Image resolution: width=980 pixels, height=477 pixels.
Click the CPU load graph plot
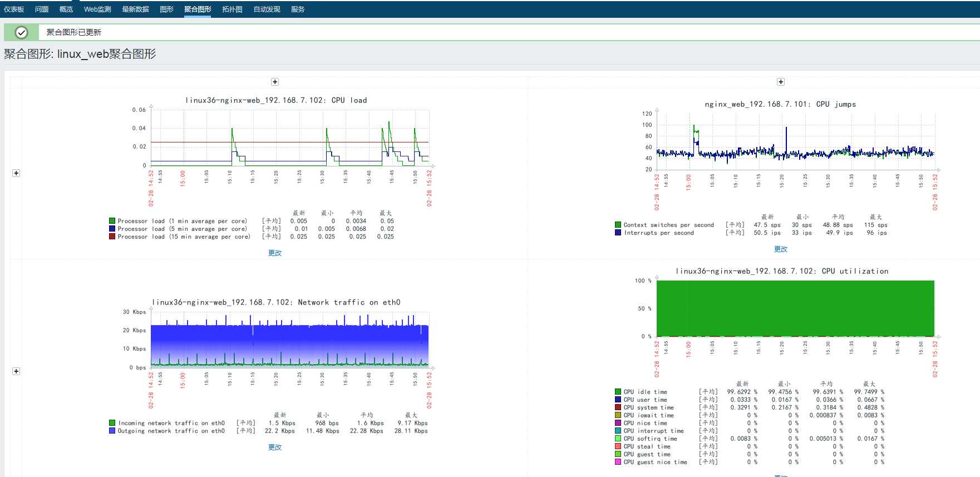(x=290, y=137)
